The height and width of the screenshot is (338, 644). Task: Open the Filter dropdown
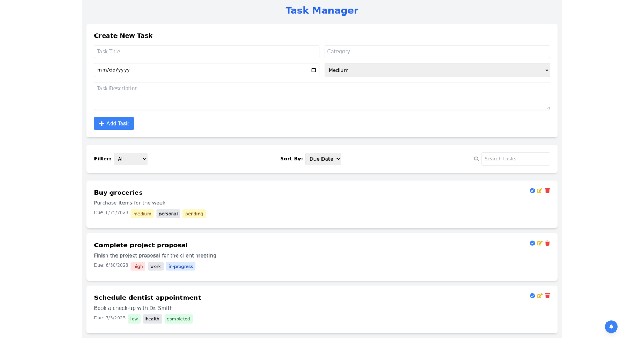coord(130,159)
